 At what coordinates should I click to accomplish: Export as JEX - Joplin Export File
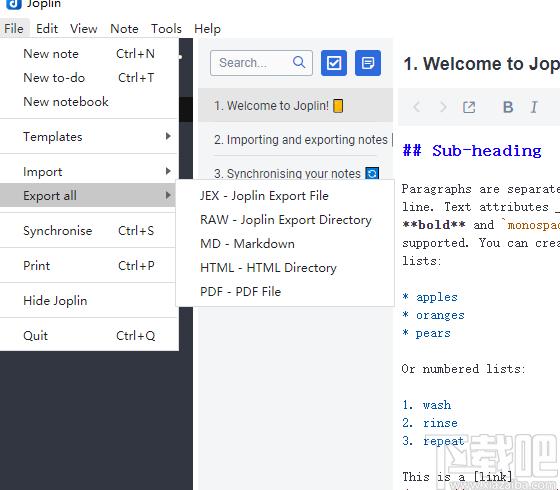[285, 196]
